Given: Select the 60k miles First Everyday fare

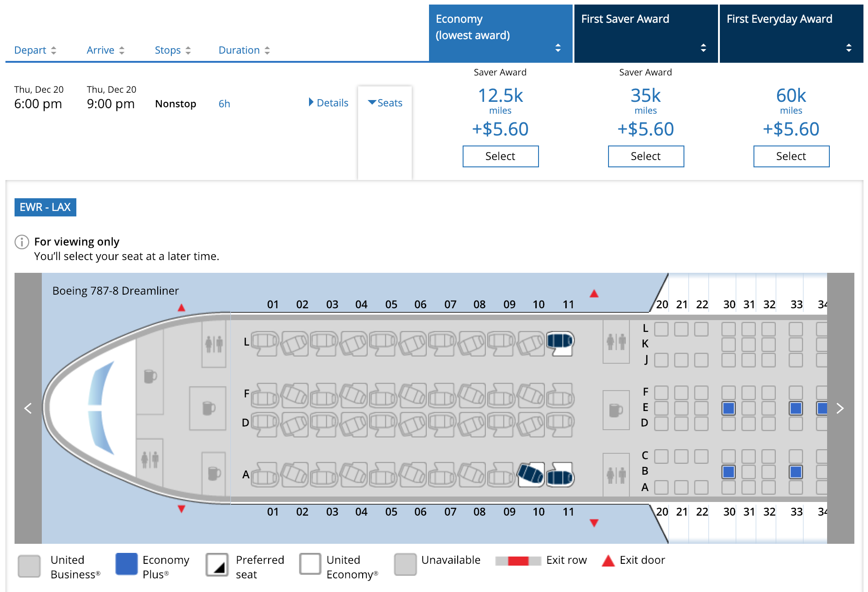Looking at the screenshot, I should click(791, 156).
